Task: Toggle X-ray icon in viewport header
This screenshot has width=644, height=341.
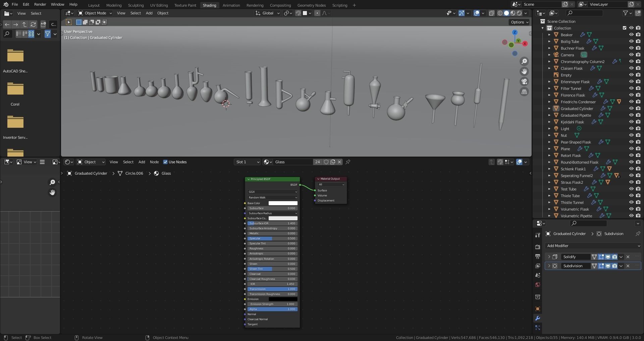Action: [491, 13]
